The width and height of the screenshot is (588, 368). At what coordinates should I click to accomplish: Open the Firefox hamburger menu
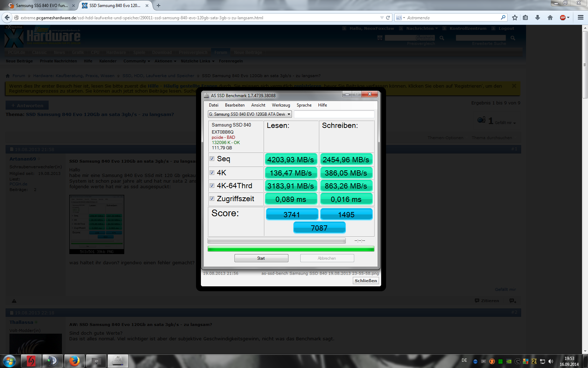(581, 18)
